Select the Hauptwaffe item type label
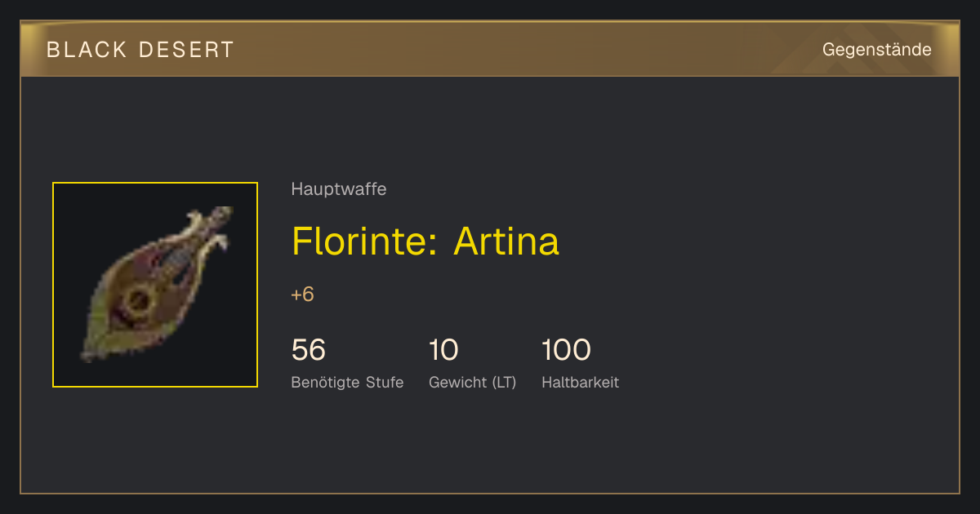 tap(339, 189)
